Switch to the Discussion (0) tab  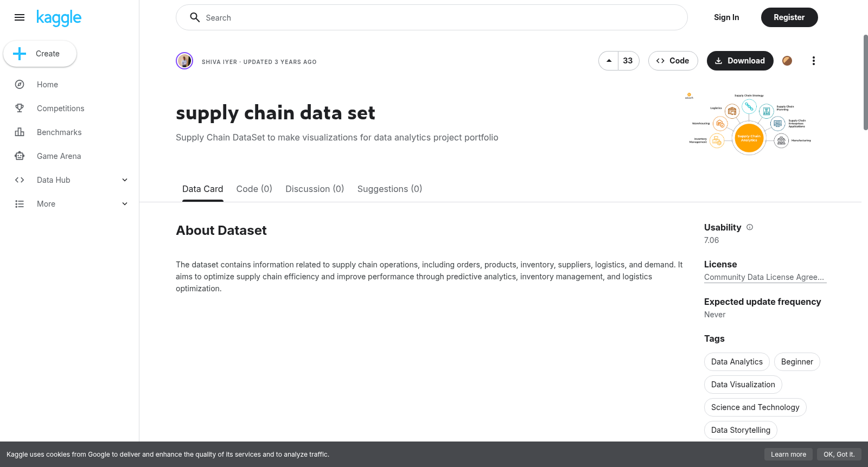(315, 189)
